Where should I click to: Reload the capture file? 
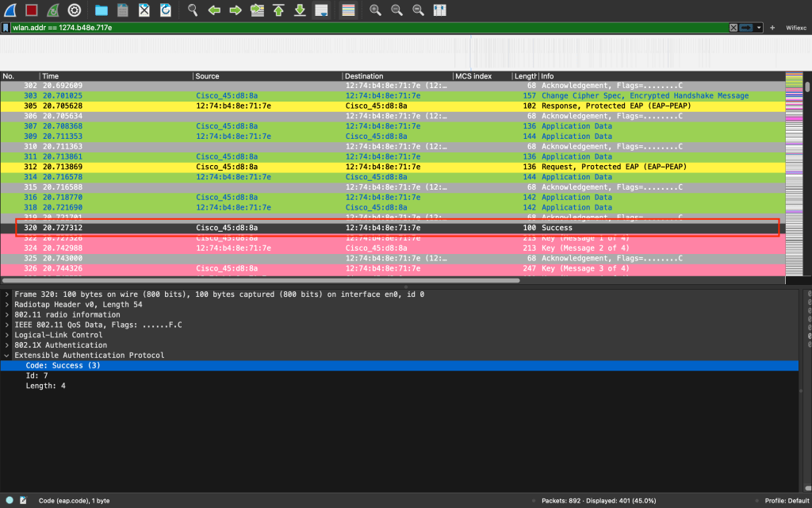coord(165,10)
